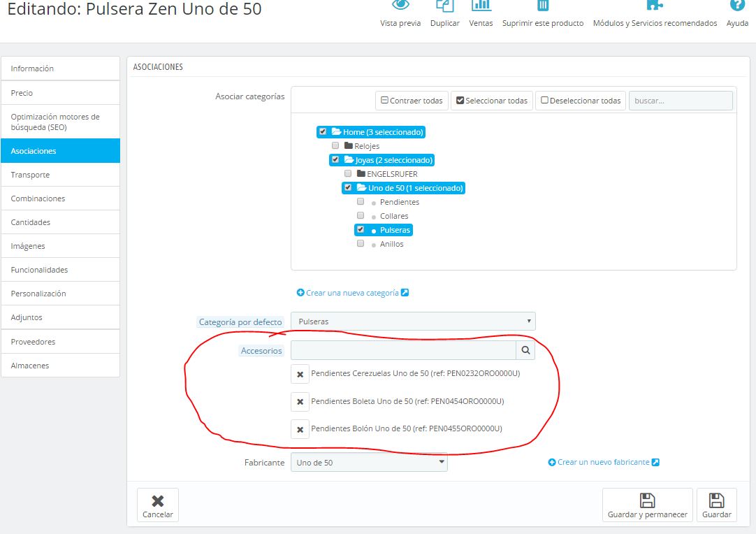Click the accessories search magnifier icon

pos(525,351)
